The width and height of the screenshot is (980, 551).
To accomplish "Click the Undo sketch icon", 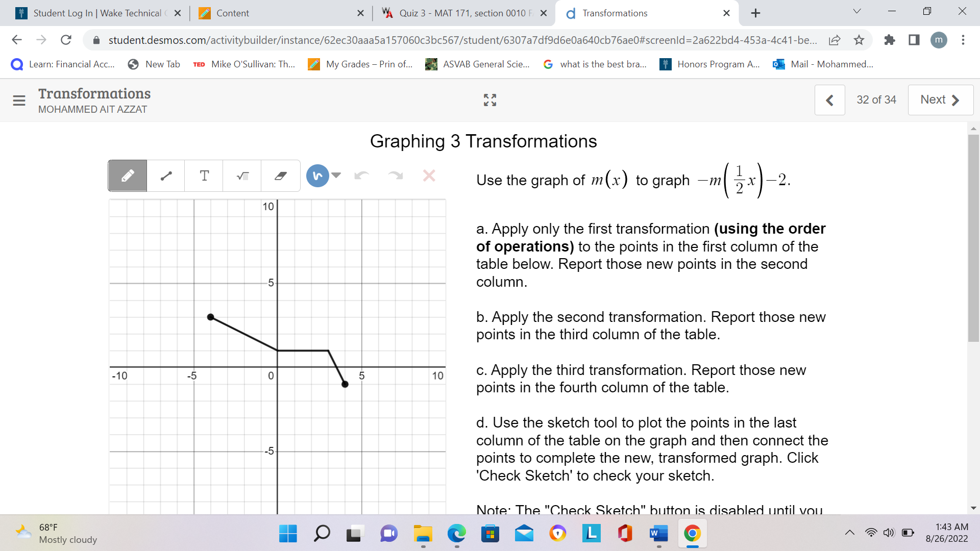I will click(362, 176).
